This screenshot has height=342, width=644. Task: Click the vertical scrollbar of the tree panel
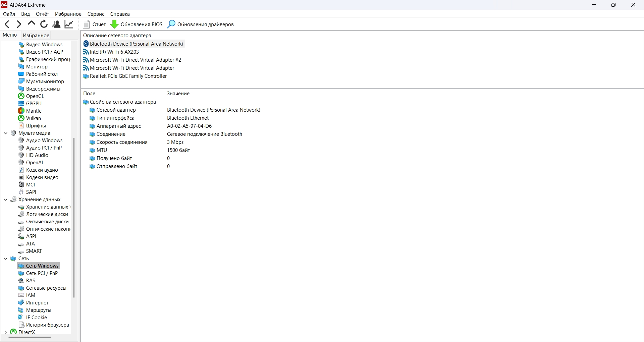click(x=74, y=217)
